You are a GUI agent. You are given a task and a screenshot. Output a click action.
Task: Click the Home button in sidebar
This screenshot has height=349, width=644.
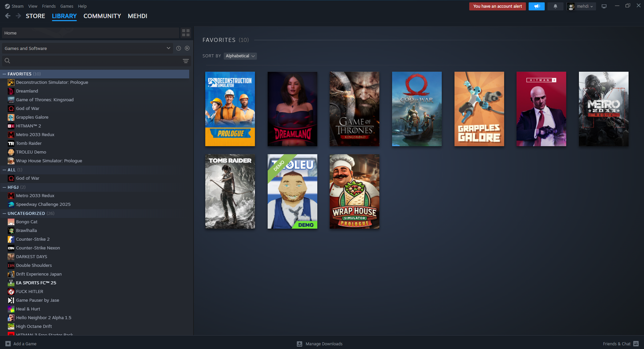(90, 33)
